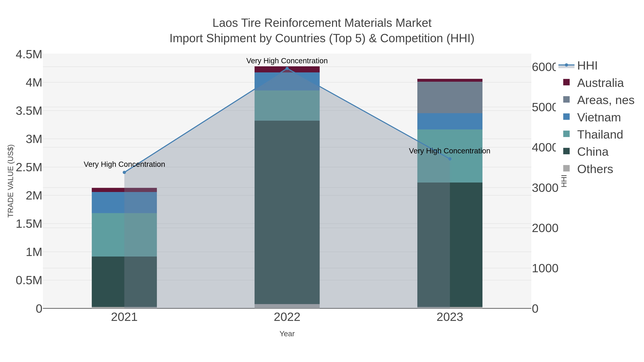
Task: Click the 3.5M left axis tick label
Action: click(29, 111)
